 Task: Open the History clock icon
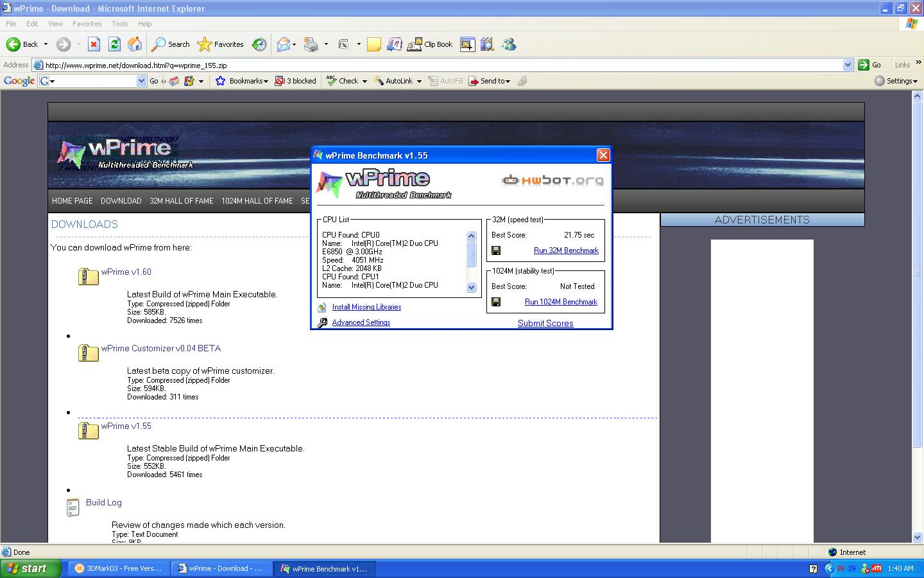pos(259,44)
